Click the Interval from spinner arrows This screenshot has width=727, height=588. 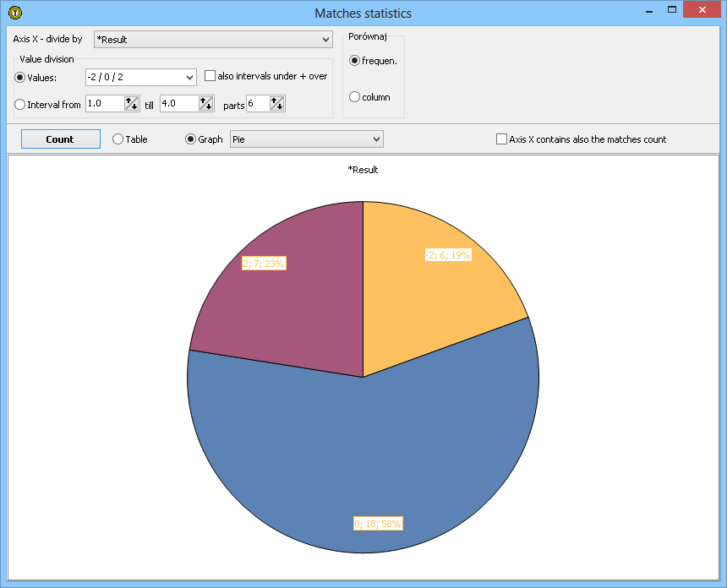(132, 104)
